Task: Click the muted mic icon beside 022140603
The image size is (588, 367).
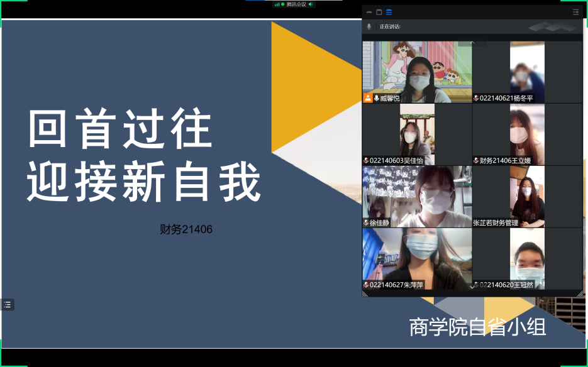Action: coord(366,160)
